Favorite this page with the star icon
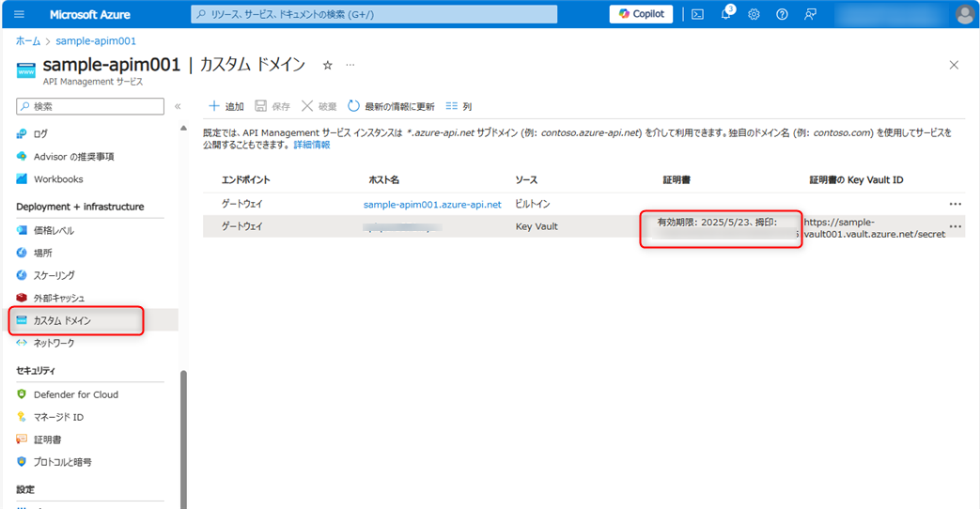 tap(328, 65)
